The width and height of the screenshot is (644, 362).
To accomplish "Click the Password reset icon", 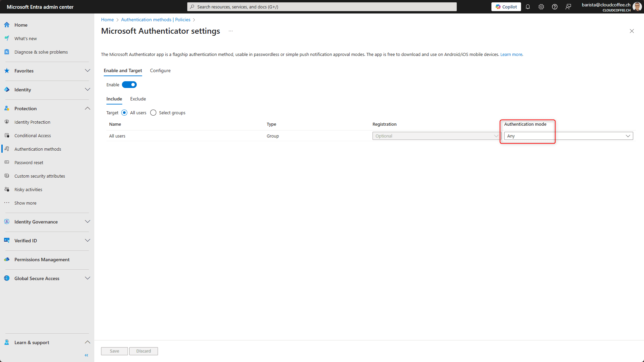I will (x=7, y=162).
